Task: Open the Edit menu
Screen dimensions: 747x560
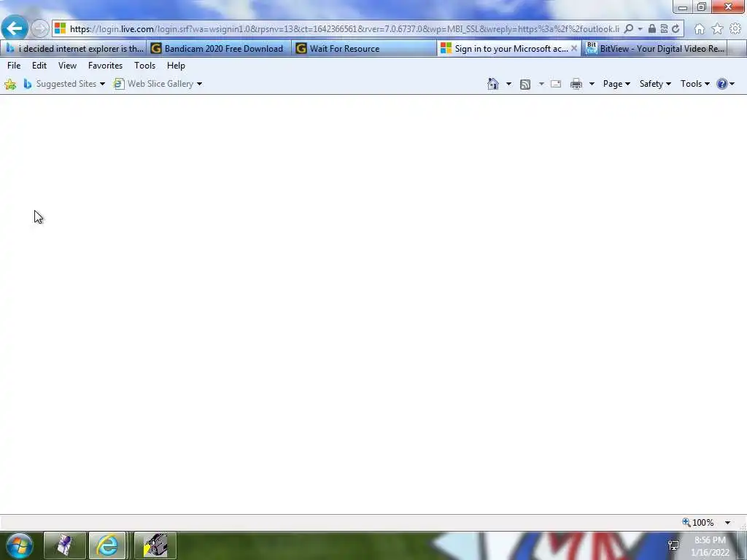Action: 39,66
